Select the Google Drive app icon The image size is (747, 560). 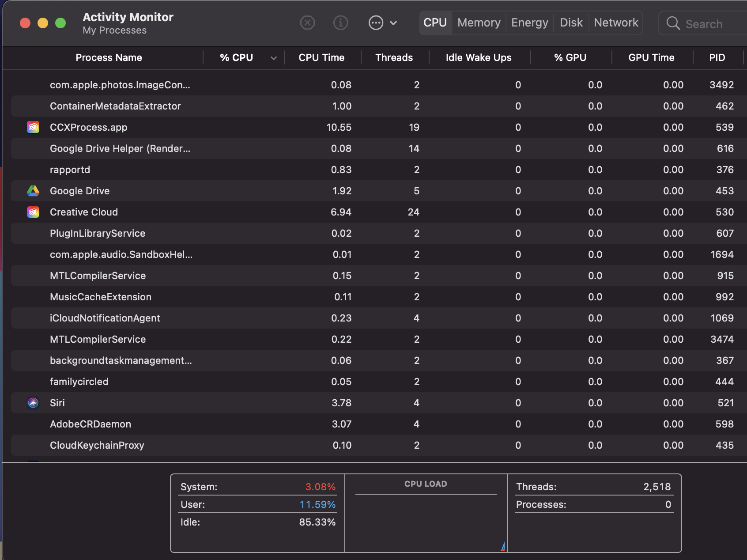pos(33,191)
